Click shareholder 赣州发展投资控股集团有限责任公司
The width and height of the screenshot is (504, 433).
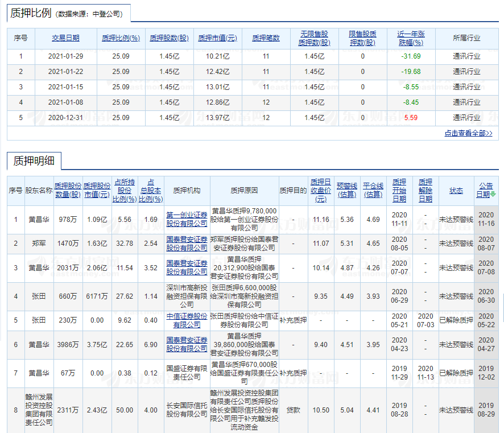(39, 410)
